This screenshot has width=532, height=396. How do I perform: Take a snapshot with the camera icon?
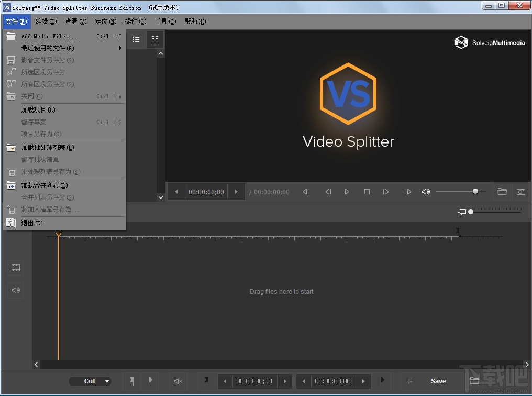[521, 191]
